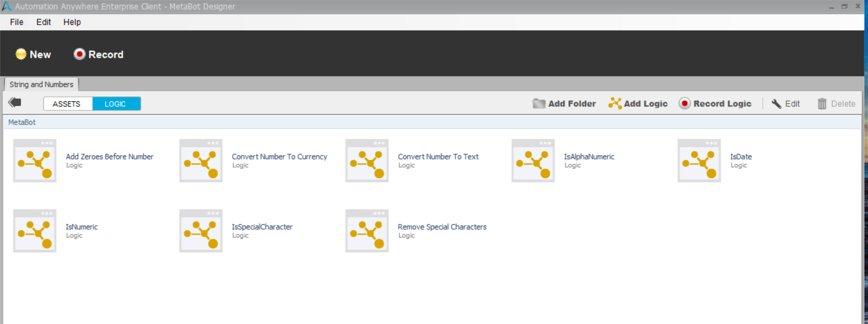Click the Record button label
The height and width of the screenshot is (324, 868).
click(106, 54)
